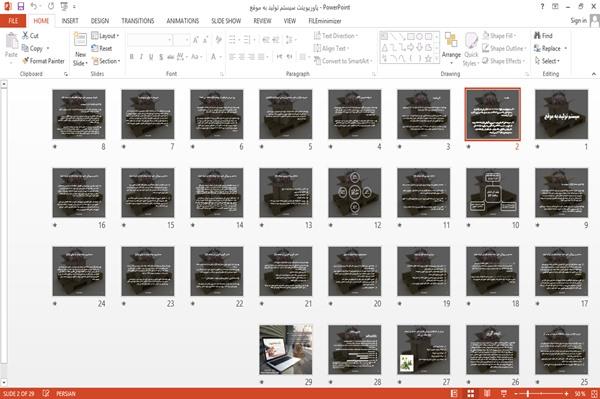Screen dimensions: 600x399
Task: Open the TRANSITIONS tab
Action: pos(138,21)
